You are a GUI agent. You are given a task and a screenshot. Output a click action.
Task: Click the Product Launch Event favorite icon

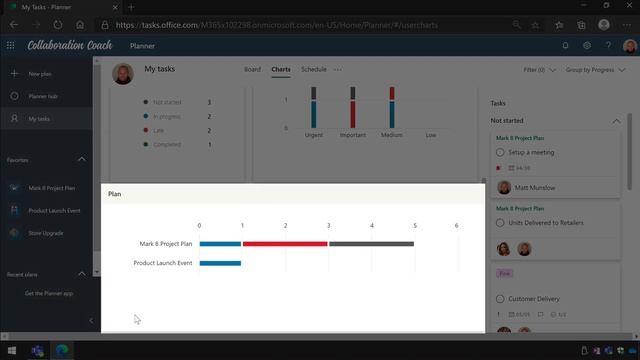pyautogui.click(x=14, y=210)
